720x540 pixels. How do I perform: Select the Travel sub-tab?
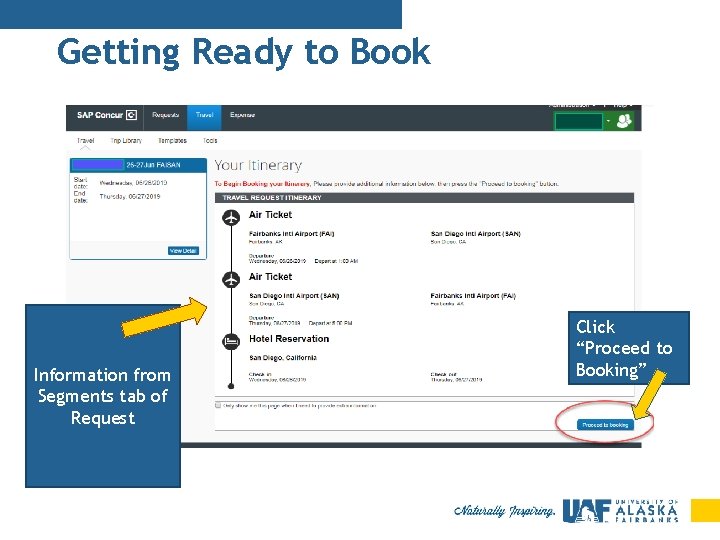click(x=85, y=141)
